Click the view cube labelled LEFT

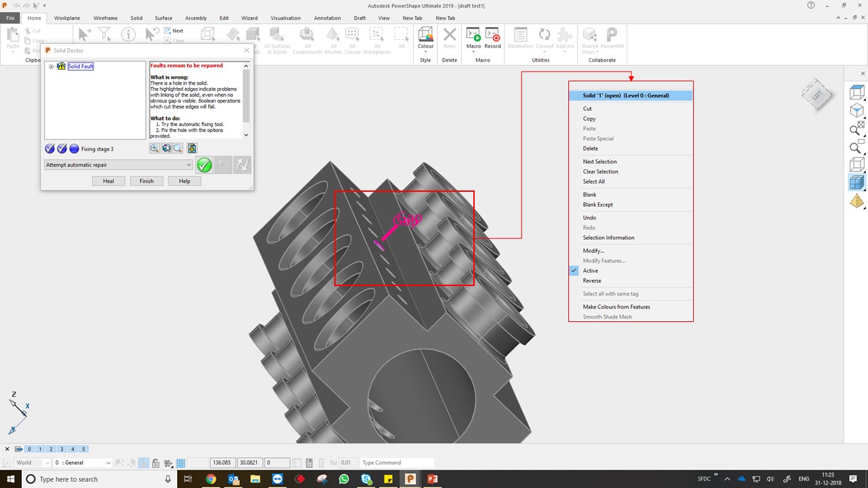coord(816,94)
